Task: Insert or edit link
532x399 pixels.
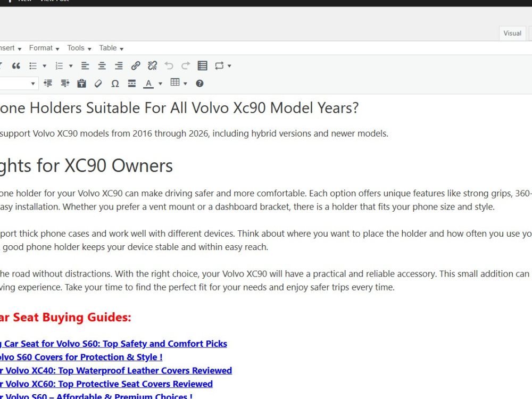Action: (x=136, y=66)
